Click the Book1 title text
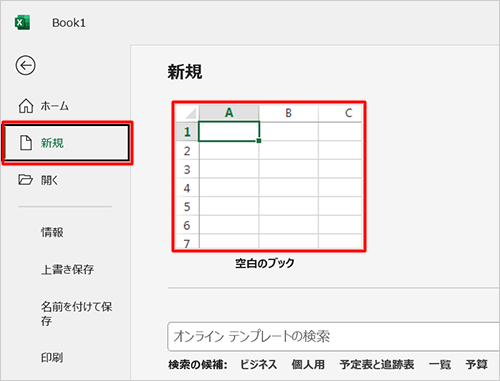The width and height of the screenshot is (500, 381). coord(69,23)
